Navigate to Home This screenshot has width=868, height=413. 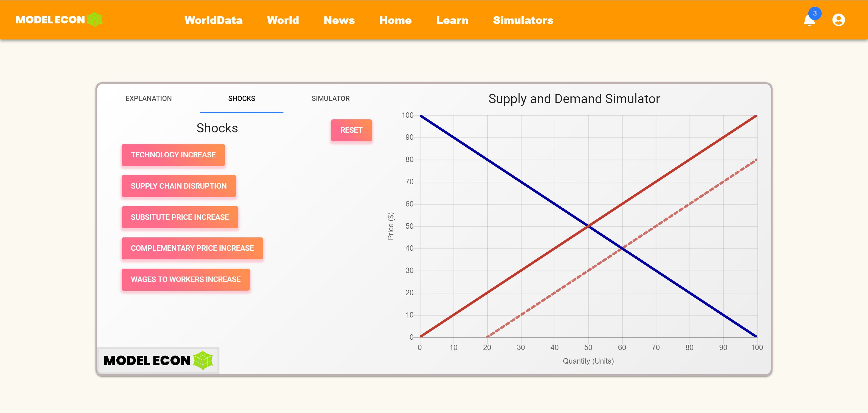[395, 20]
